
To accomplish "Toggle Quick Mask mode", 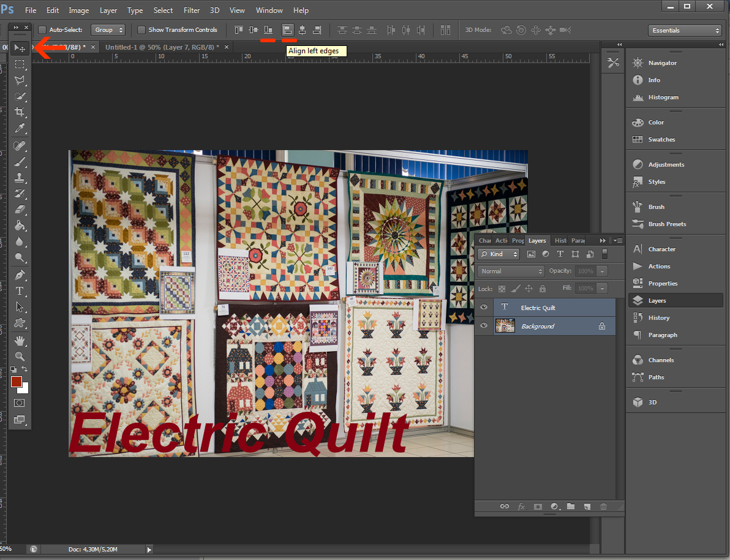I will [20, 403].
